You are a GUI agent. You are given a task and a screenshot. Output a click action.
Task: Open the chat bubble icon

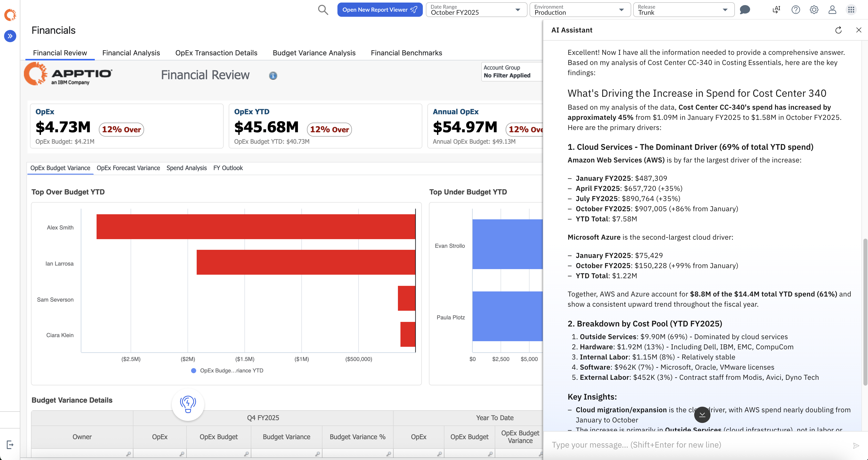[745, 10]
